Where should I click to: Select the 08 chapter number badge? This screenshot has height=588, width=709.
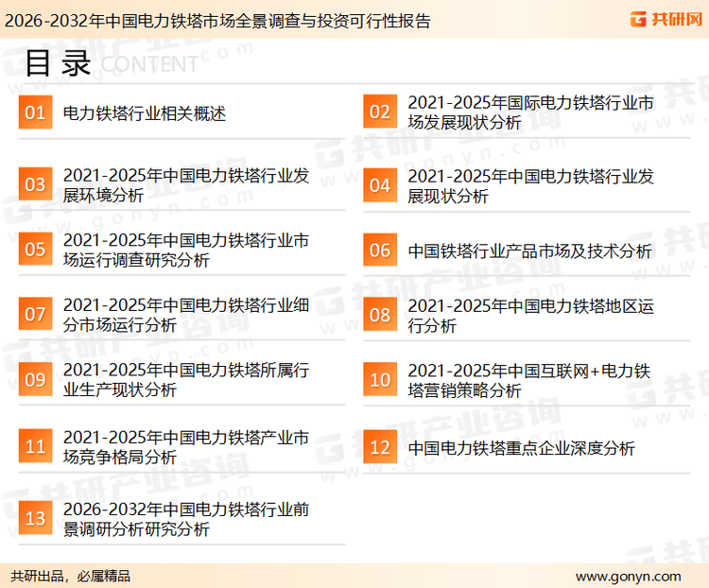pyautogui.click(x=379, y=315)
